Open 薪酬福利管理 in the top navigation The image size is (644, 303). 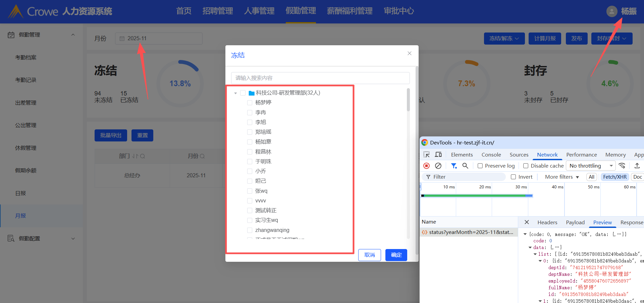(x=350, y=11)
